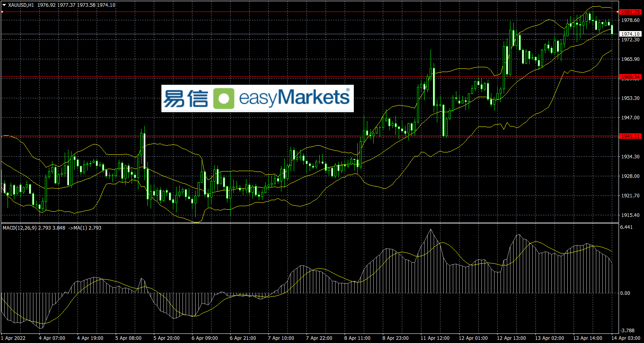644x343 pixels.
Task: Click the 1947.00 price axis value
Action: point(630,118)
